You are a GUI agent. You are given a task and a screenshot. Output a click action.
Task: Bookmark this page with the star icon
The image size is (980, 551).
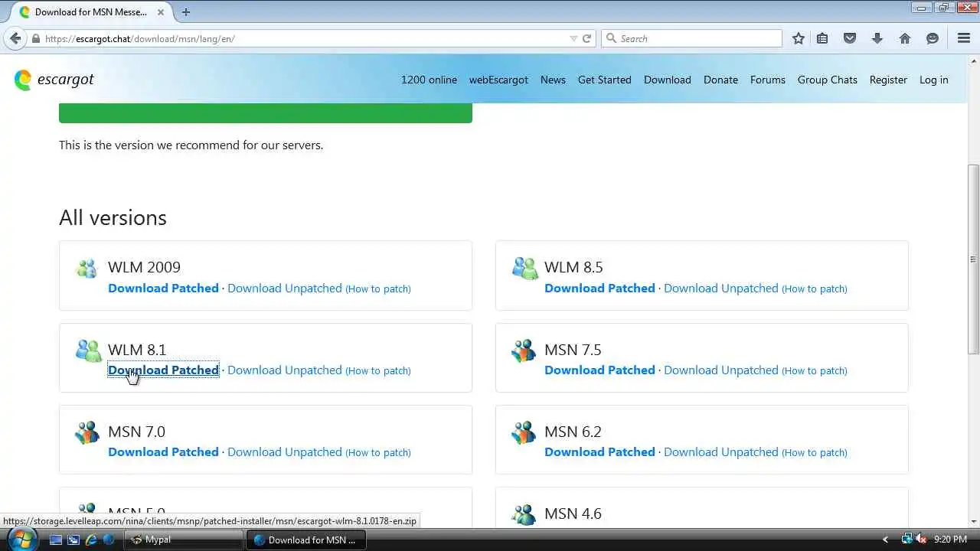click(799, 38)
